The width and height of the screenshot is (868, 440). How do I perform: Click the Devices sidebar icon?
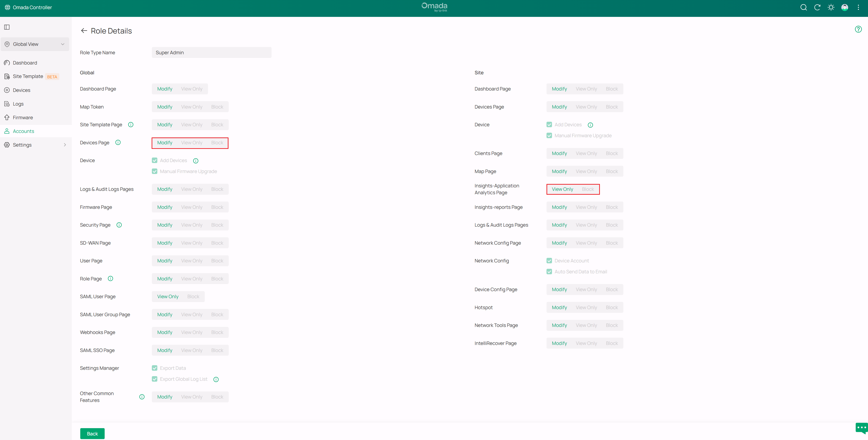[7, 90]
